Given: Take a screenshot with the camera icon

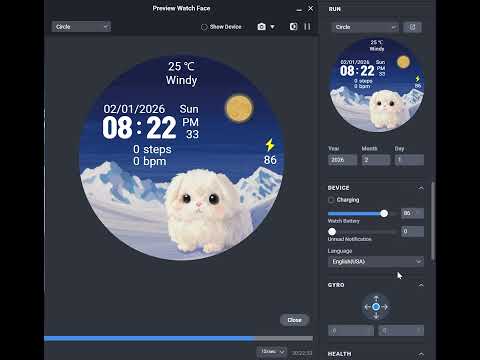Looking at the screenshot, I should (x=261, y=27).
